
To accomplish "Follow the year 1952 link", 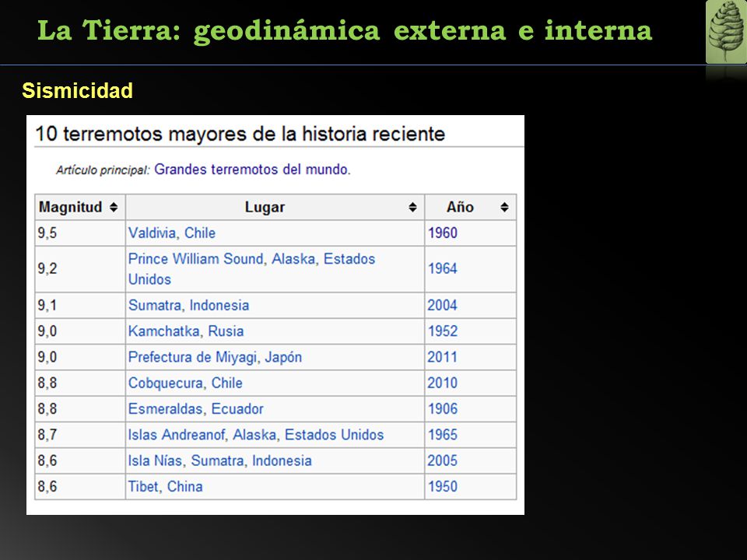I will 443,331.
